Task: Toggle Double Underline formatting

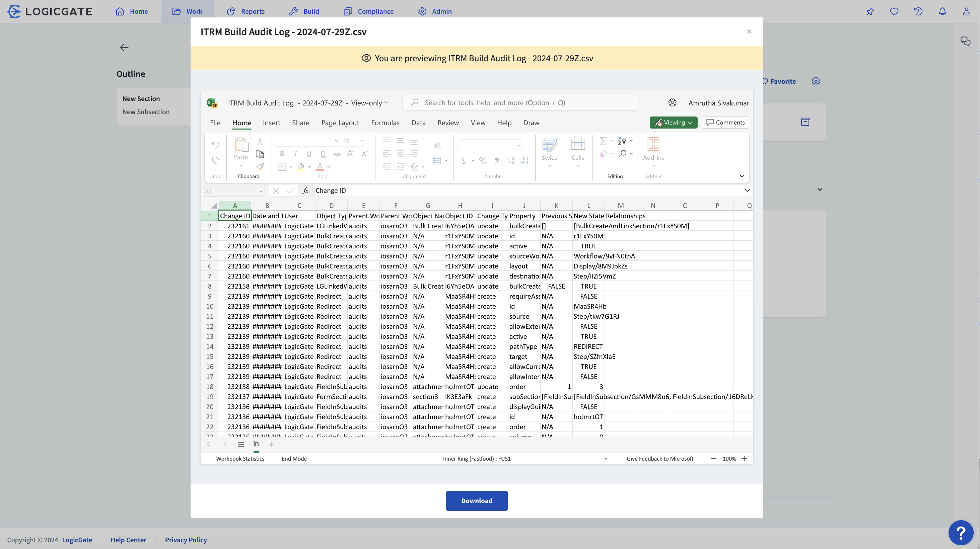Action: pyautogui.click(x=323, y=154)
